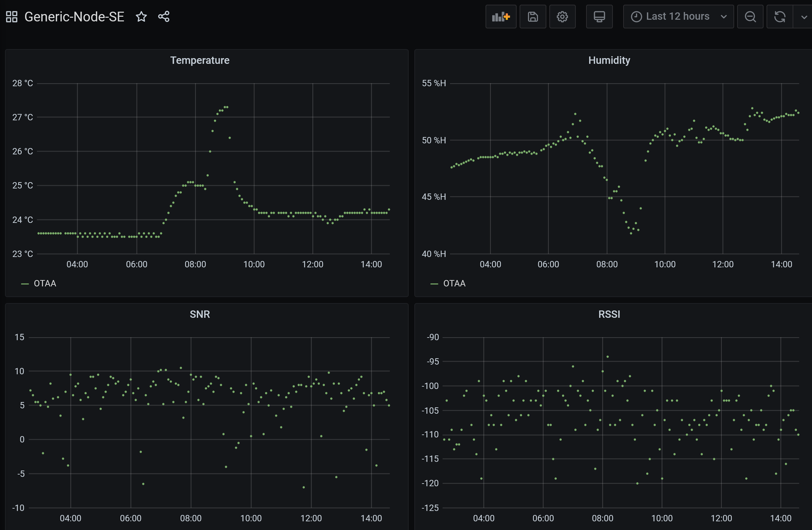Click 12:00 on the SNR time axis
812x530 pixels.
point(311,518)
